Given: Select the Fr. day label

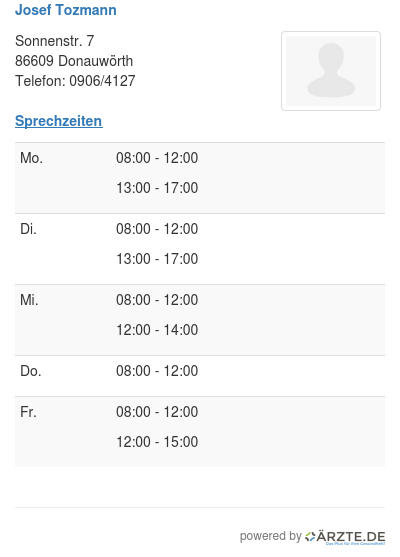Looking at the screenshot, I should click(x=28, y=412).
